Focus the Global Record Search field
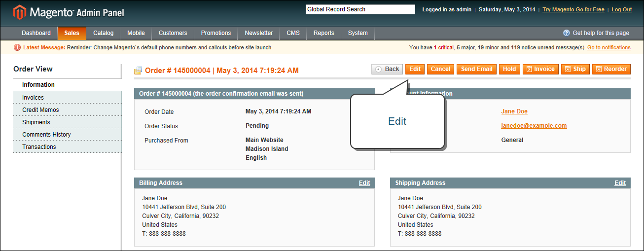Image resolution: width=644 pixels, height=251 pixels. pyautogui.click(x=360, y=9)
